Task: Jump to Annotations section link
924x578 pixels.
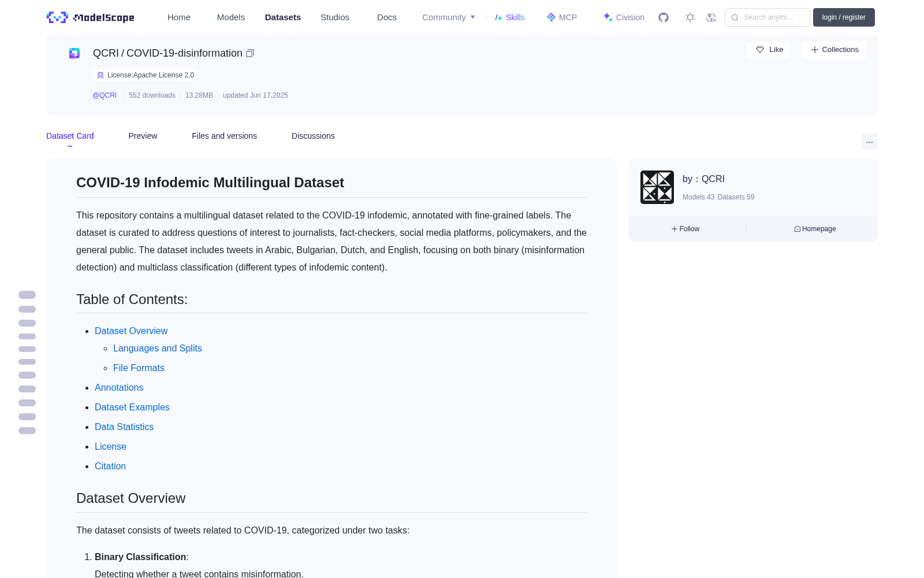Action: click(x=119, y=387)
